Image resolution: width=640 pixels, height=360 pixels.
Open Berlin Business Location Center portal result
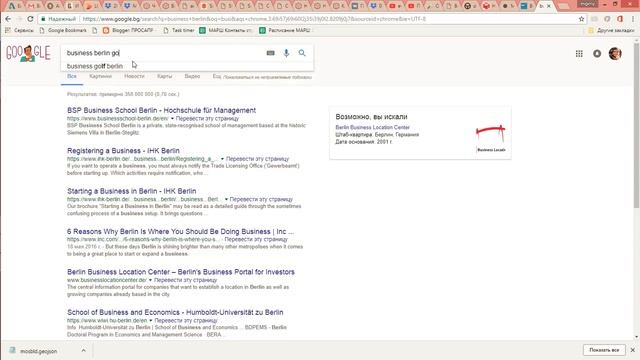coord(181,272)
